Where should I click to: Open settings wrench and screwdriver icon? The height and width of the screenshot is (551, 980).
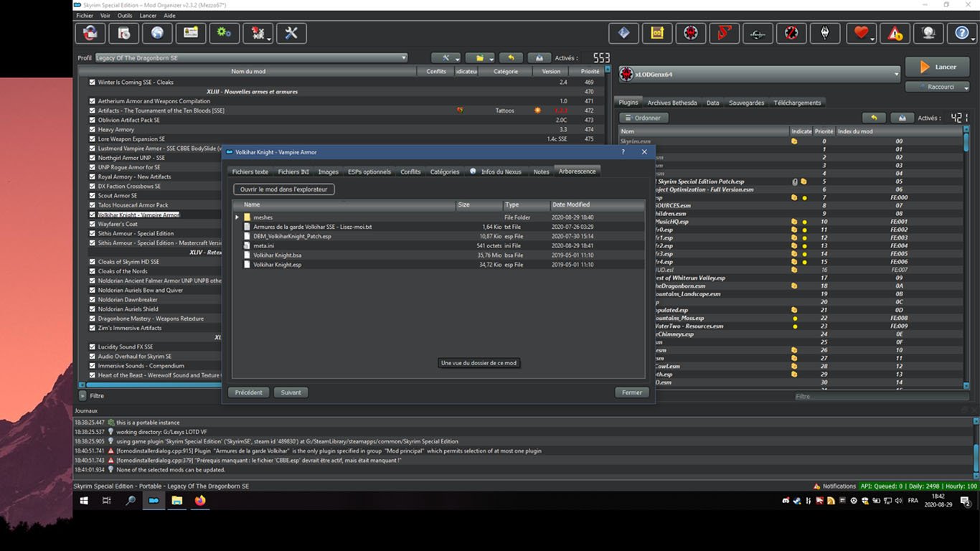point(291,33)
